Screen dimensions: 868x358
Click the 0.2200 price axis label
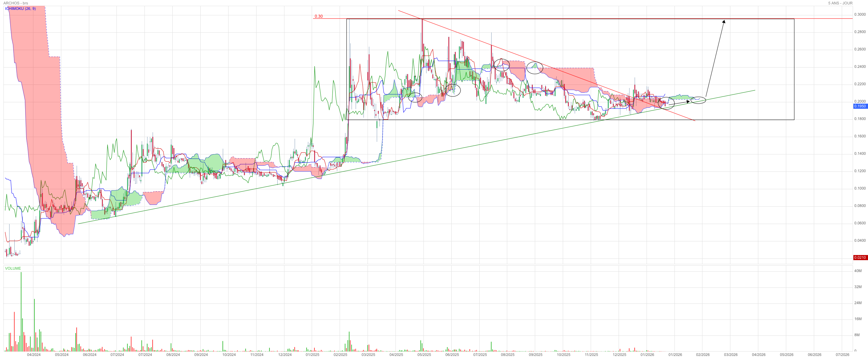pos(860,84)
